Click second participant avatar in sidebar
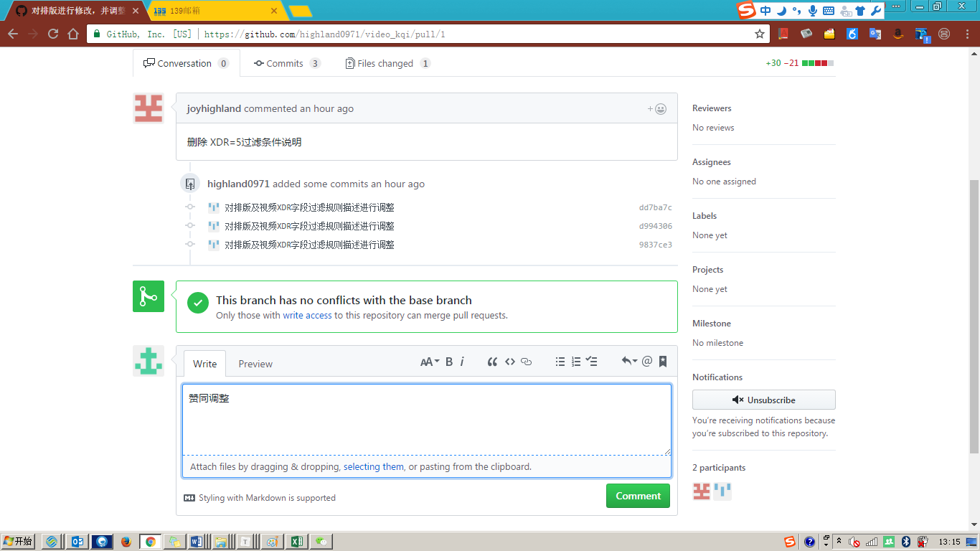 point(722,491)
